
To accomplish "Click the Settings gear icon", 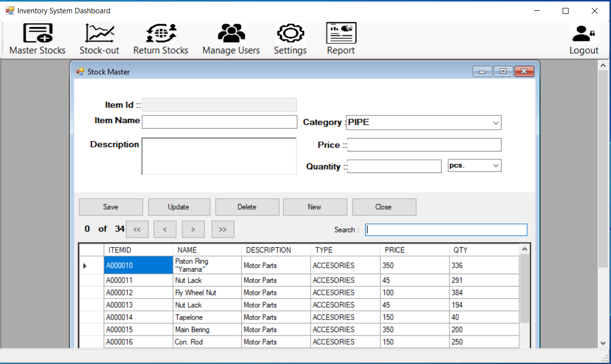I will coord(290,34).
